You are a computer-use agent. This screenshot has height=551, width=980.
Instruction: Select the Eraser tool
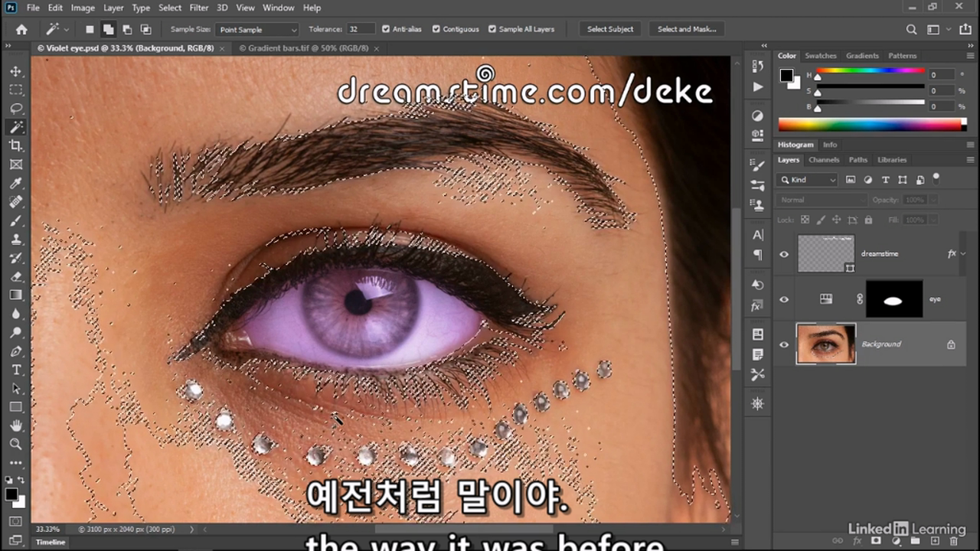(16, 276)
